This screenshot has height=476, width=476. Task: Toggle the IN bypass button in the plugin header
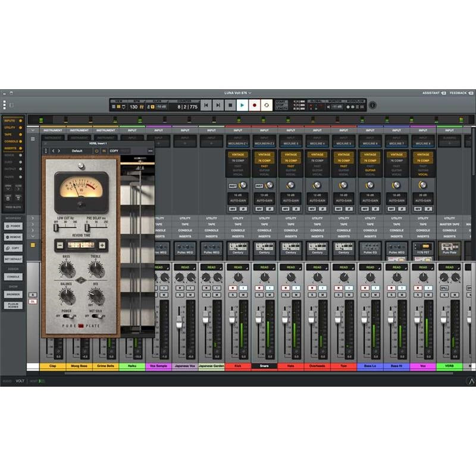point(104,151)
